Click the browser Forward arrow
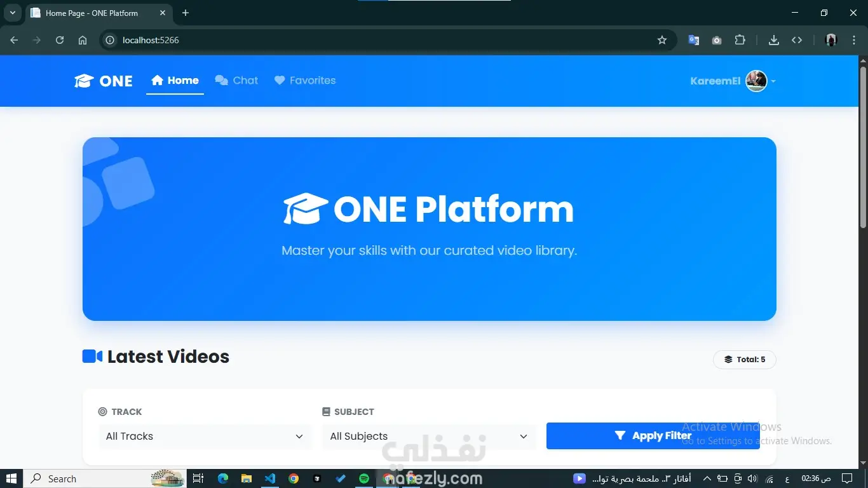Viewport: 868px width, 488px height. coord(37,40)
